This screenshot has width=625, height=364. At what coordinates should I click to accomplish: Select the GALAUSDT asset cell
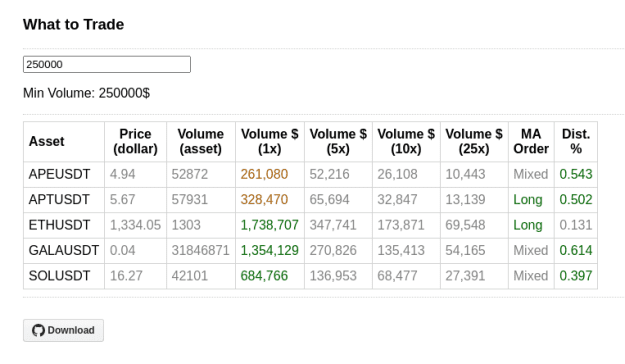pos(64,251)
